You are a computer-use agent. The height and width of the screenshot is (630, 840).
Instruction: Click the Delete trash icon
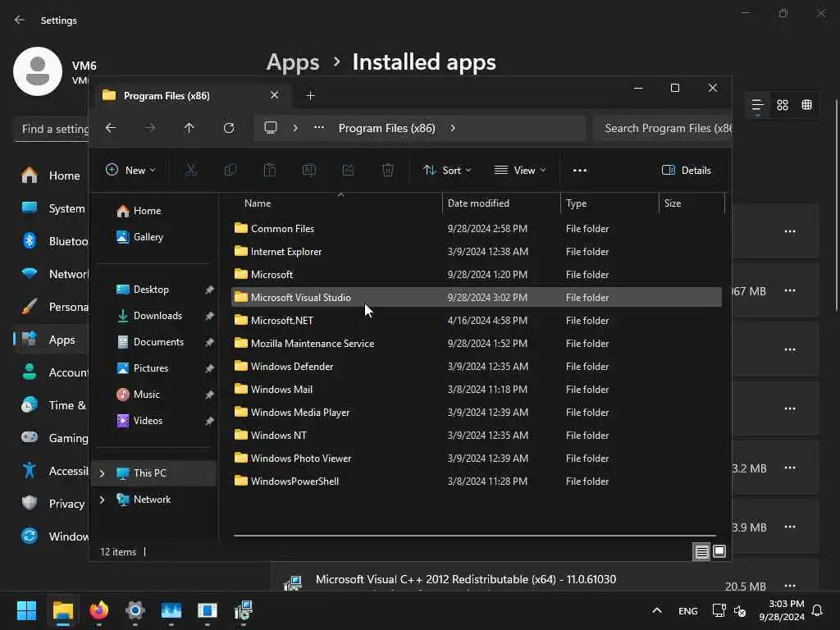[x=388, y=171]
